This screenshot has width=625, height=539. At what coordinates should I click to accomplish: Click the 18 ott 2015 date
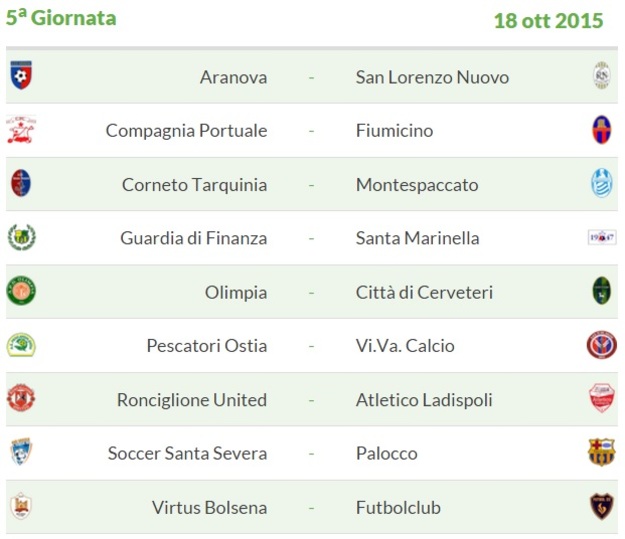(548, 21)
